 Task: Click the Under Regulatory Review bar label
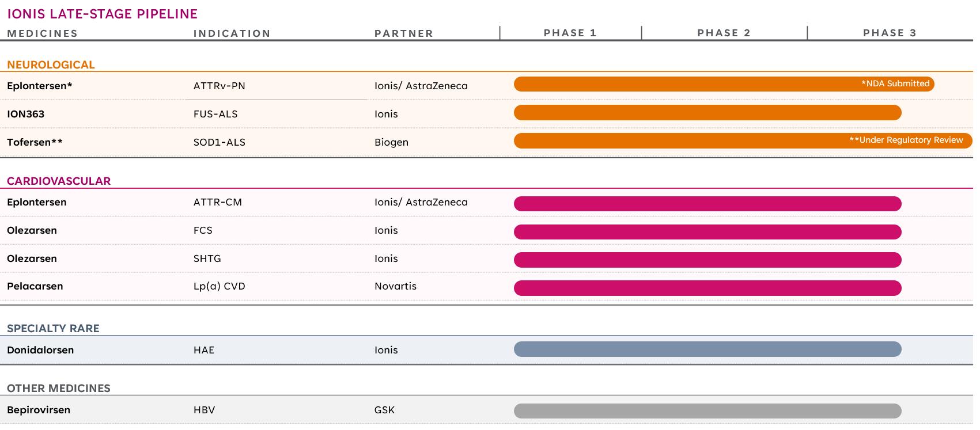[x=906, y=140]
